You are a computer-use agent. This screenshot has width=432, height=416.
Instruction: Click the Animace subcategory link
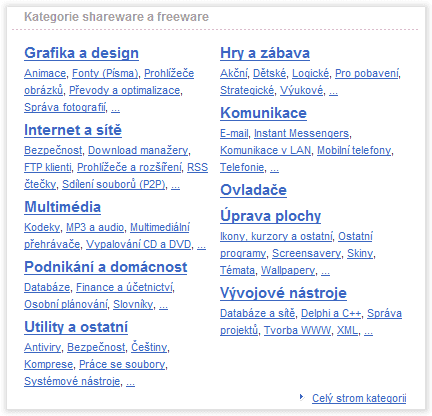pyautogui.click(x=45, y=73)
